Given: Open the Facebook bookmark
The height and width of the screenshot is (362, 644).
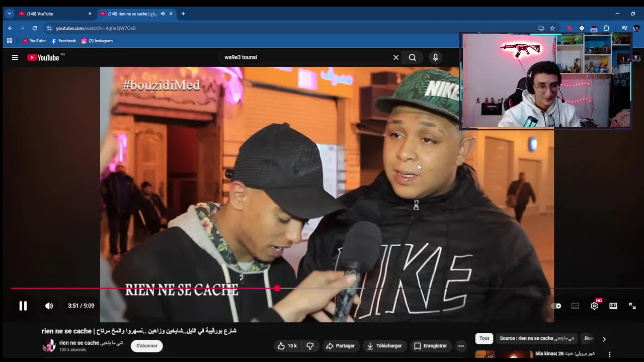Looking at the screenshot, I should coord(63,41).
